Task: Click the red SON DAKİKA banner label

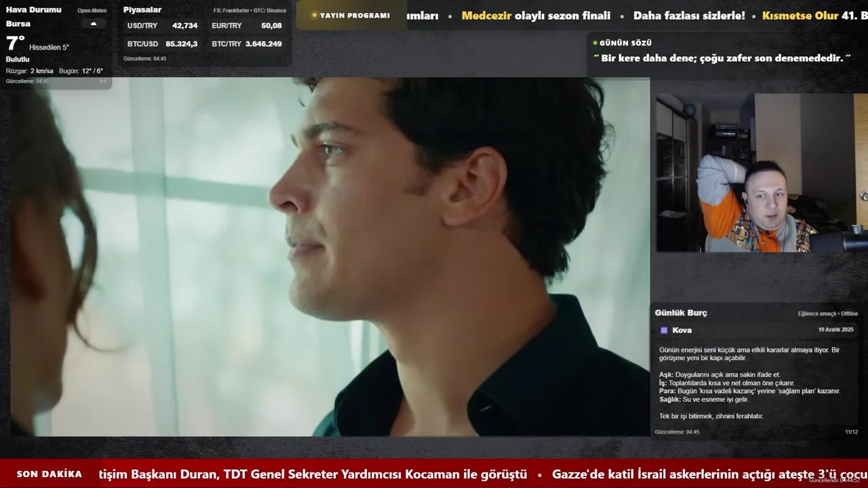Action: 50,474
